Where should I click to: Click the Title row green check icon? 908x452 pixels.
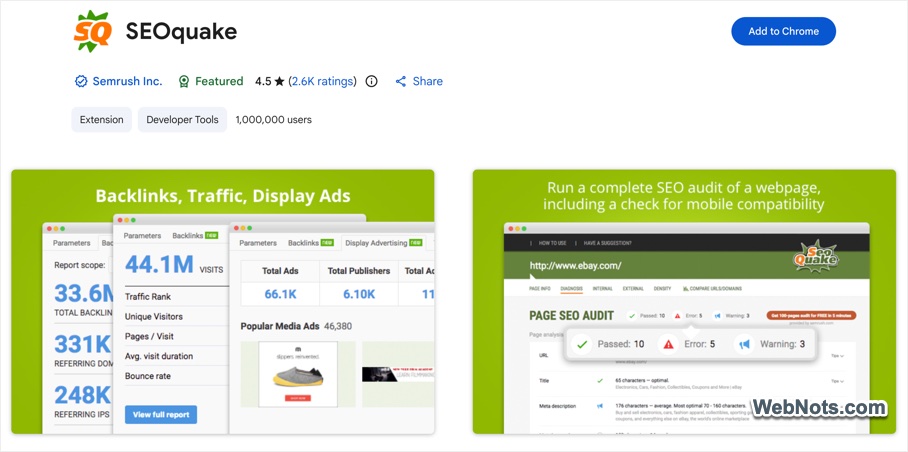[600, 381]
